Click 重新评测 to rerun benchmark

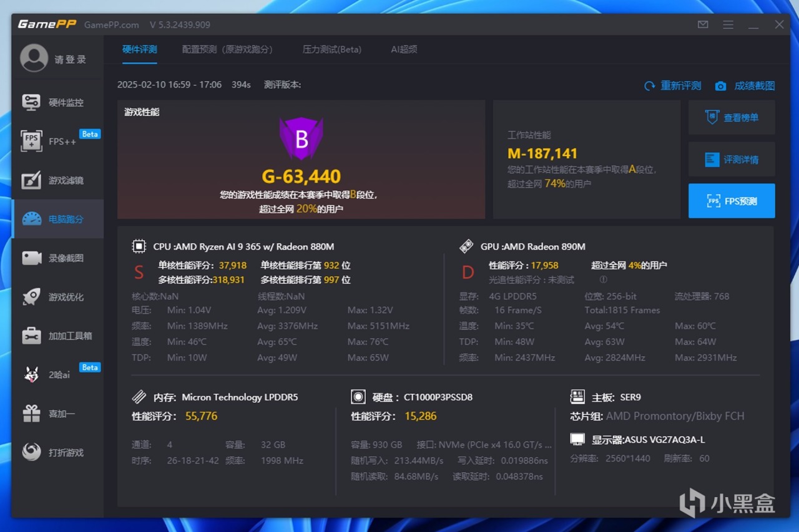click(x=673, y=86)
